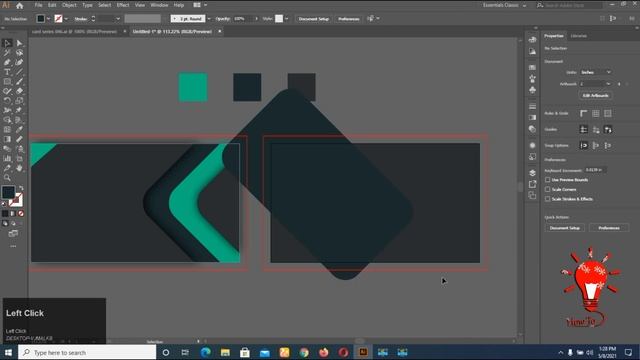Select the Eyedropper tool
This screenshot has height=360, width=640.
click(x=19, y=129)
